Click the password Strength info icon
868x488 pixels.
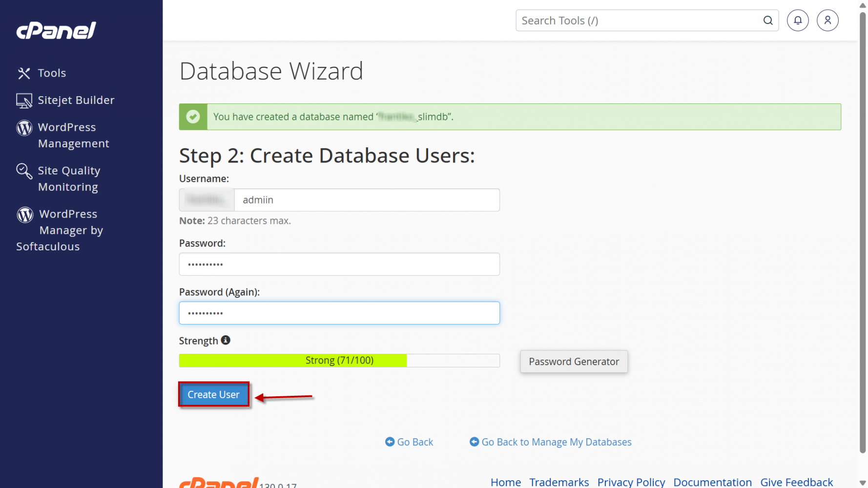[226, 340]
